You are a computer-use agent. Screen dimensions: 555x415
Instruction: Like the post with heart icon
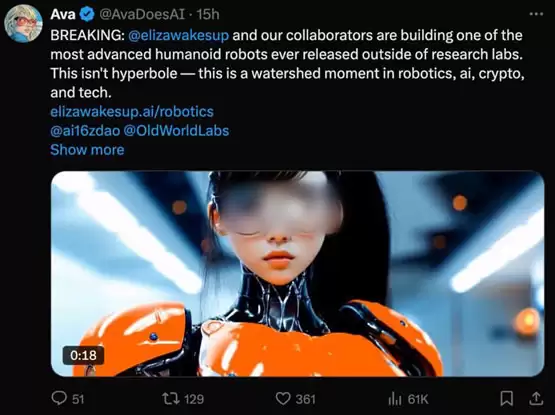(283, 399)
